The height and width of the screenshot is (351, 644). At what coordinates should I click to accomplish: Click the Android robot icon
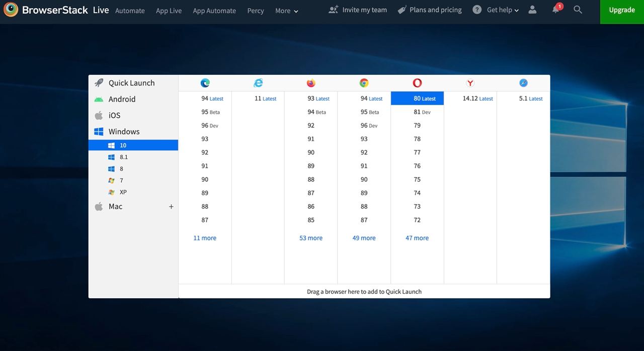(x=99, y=100)
